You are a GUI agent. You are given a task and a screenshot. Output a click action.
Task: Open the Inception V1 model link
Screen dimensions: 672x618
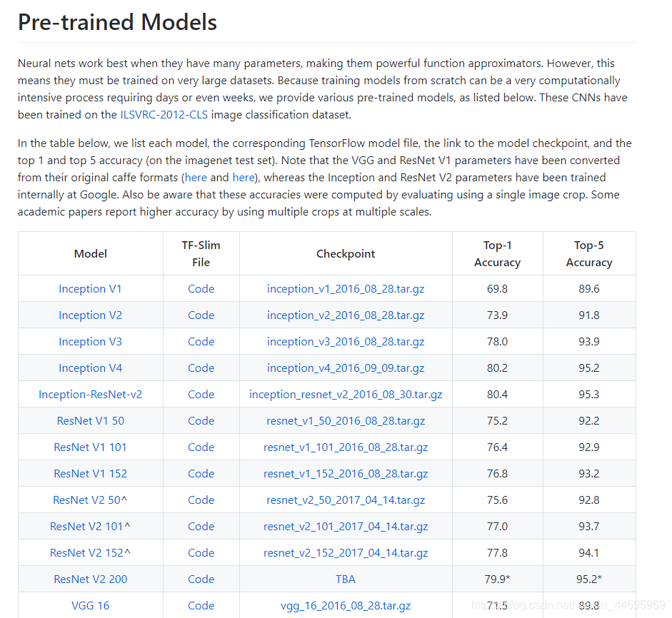tap(91, 288)
